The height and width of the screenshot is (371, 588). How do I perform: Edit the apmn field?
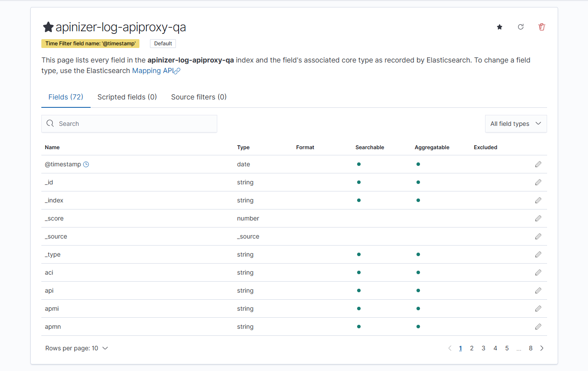click(538, 327)
